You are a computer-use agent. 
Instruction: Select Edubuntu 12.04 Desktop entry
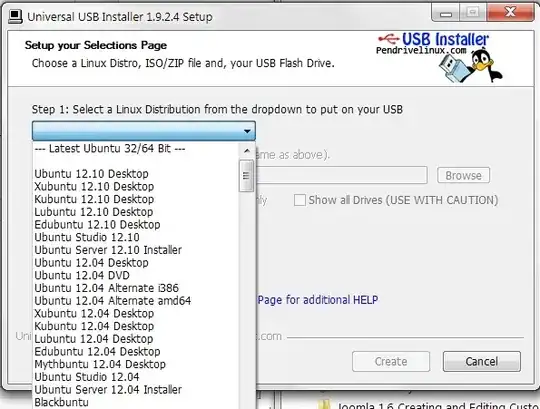tap(97, 352)
